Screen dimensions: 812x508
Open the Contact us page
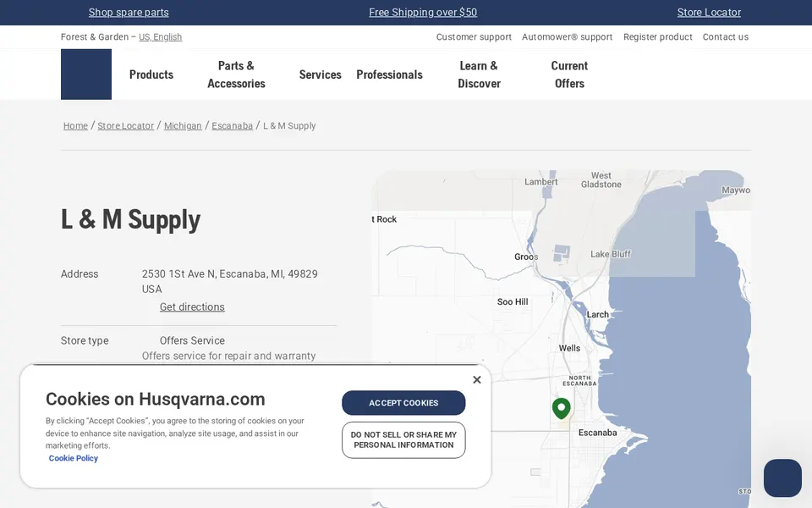[726, 36]
